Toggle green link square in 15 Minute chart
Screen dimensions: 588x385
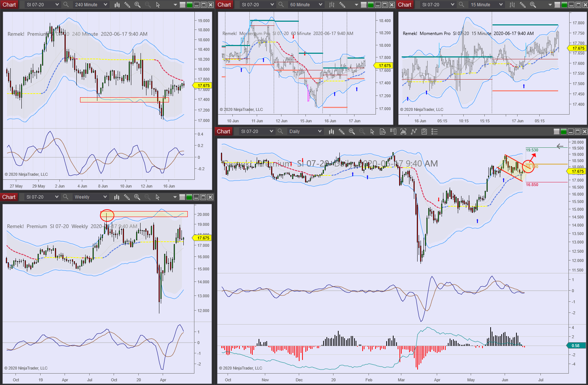click(x=564, y=5)
